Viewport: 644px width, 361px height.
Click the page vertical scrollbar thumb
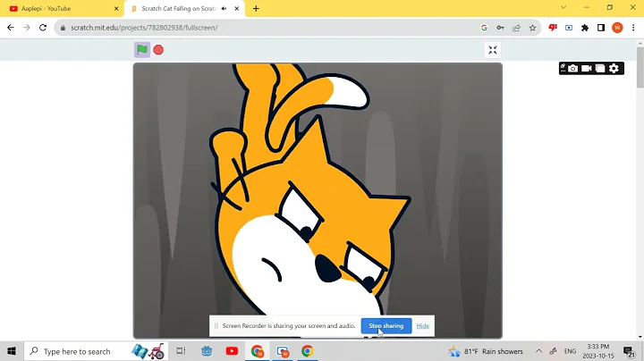[640, 68]
